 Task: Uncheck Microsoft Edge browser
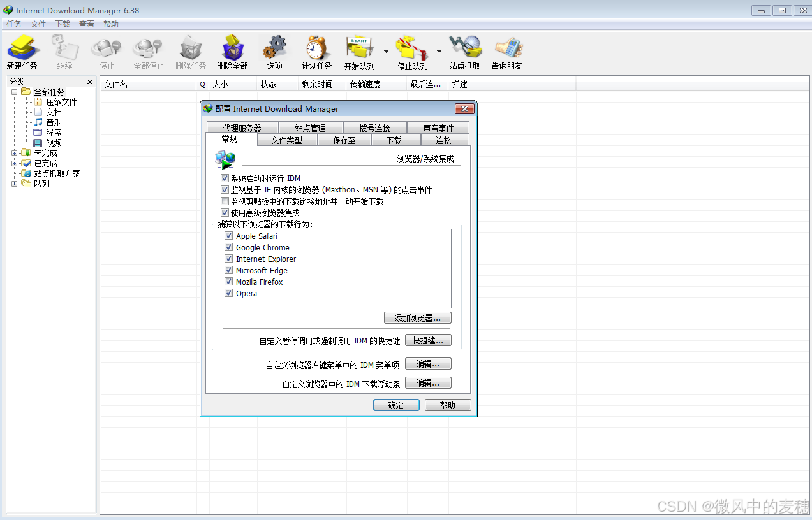tap(229, 270)
